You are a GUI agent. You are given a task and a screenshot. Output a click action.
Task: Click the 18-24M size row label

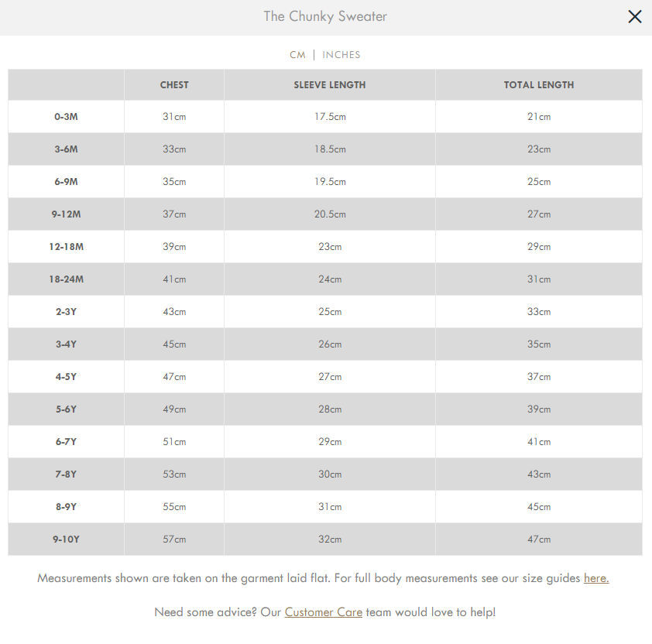click(66, 279)
